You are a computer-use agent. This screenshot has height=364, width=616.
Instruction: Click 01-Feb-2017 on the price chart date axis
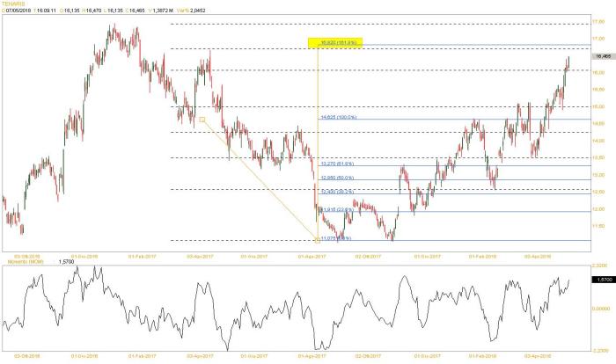pyautogui.click(x=143, y=257)
